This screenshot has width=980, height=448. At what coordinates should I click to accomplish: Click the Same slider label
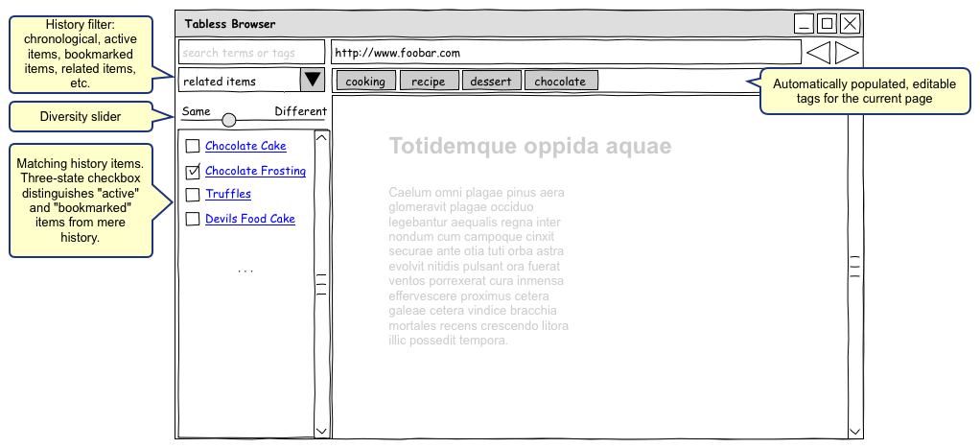coord(197,111)
